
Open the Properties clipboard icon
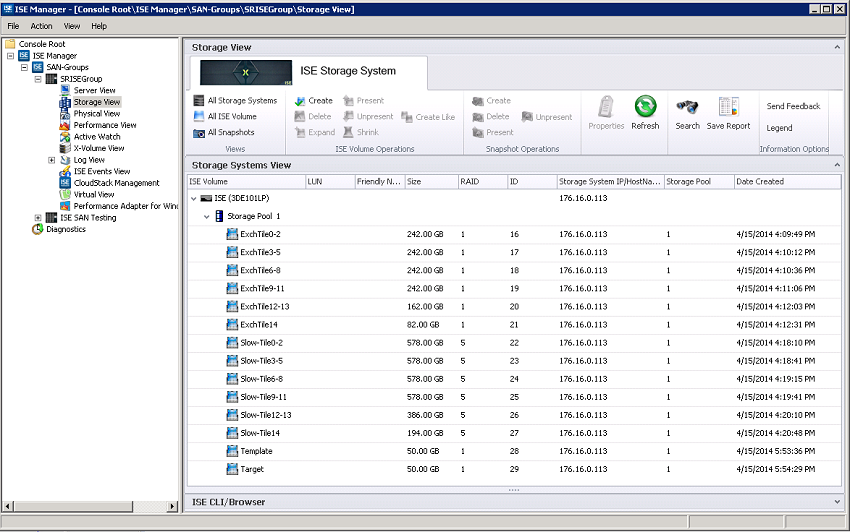coord(606,106)
